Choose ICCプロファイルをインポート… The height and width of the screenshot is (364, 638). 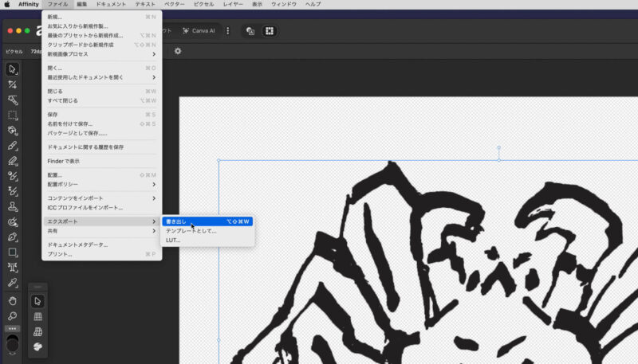point(102,208)
